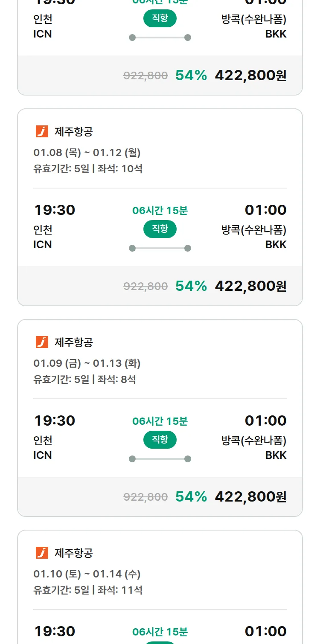Open flight card dated 01.08 (목) ~ 01.12 (월)
Viewport: 320px width, 644px height.
(x=87, y=152)
